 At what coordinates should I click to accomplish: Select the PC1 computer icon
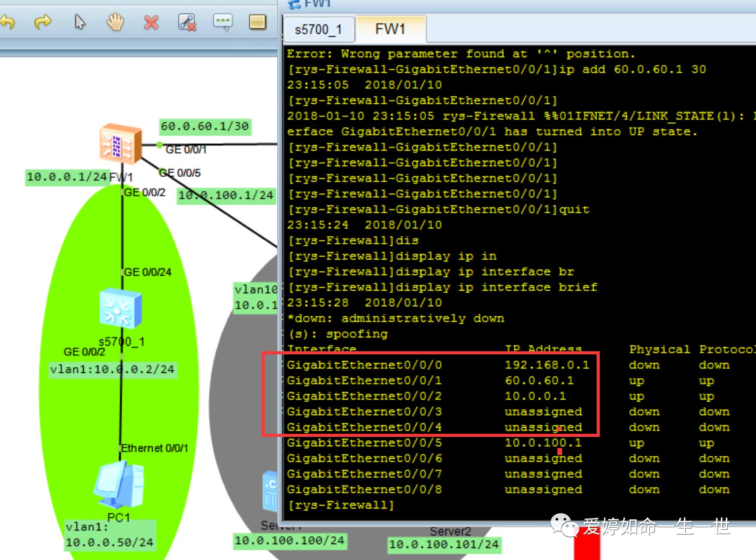point(119,484)
